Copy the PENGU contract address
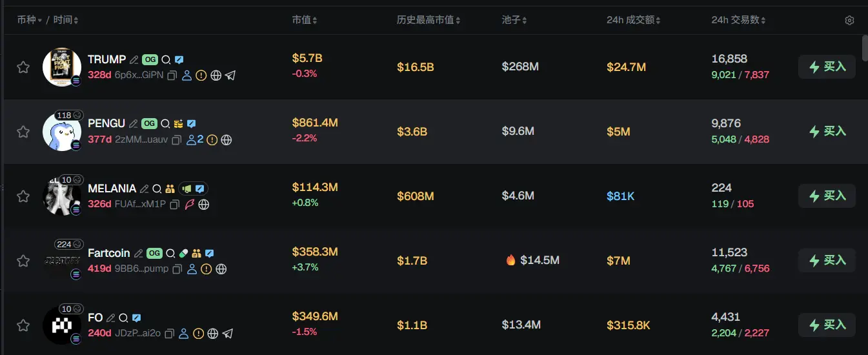 177,140
